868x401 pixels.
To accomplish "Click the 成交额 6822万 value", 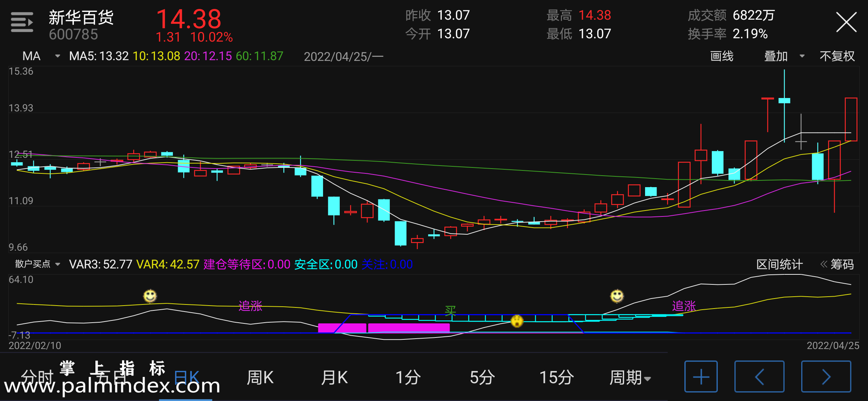I will coord(731,15).
